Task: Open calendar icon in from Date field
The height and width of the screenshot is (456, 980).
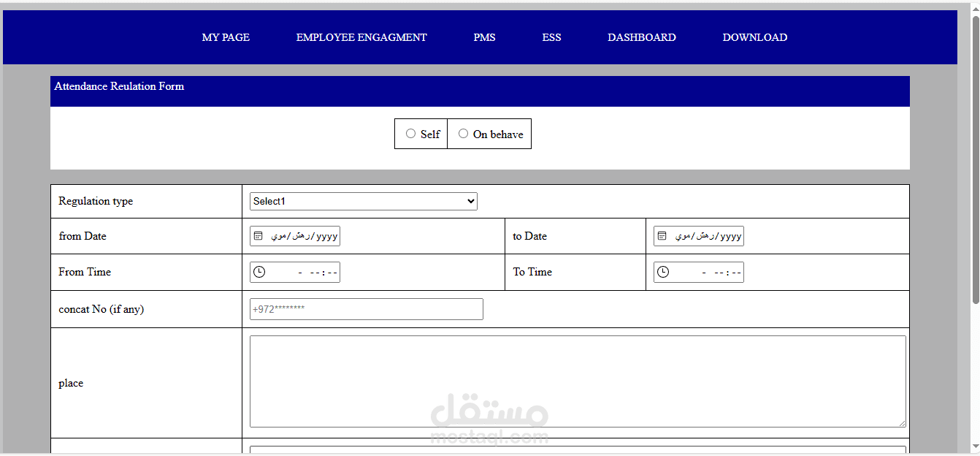Action: coord(258,236)
